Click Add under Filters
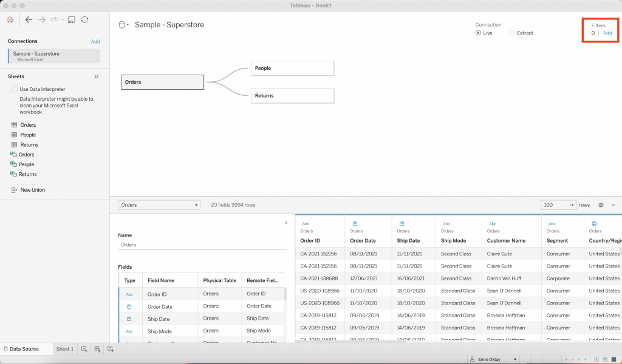This screenshot has height=364, width=622. (x=607, y=33)
